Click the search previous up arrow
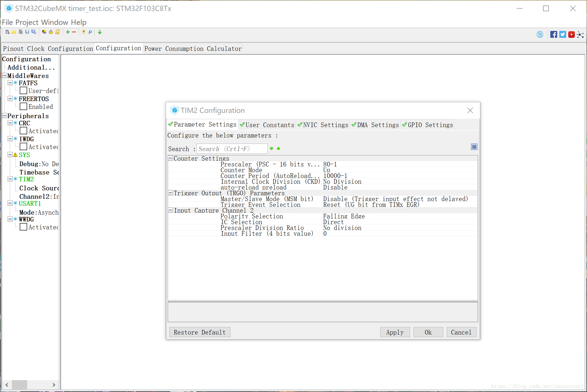 tap(278, 148)
